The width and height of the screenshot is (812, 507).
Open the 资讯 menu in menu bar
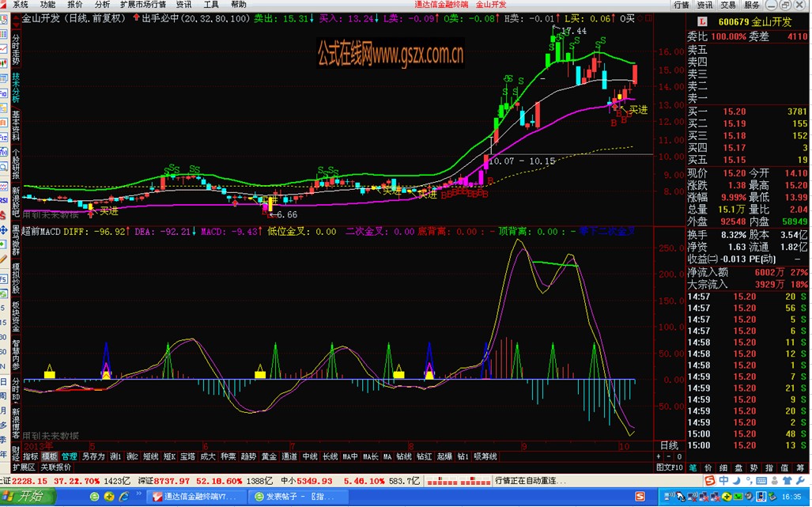click(184, 5)
